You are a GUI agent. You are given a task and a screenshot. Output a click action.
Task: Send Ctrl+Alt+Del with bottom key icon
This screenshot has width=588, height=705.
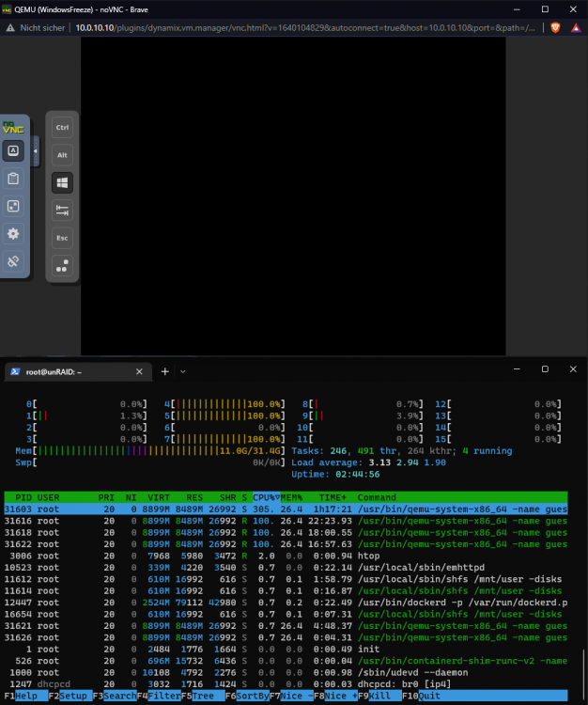point(62,266)
